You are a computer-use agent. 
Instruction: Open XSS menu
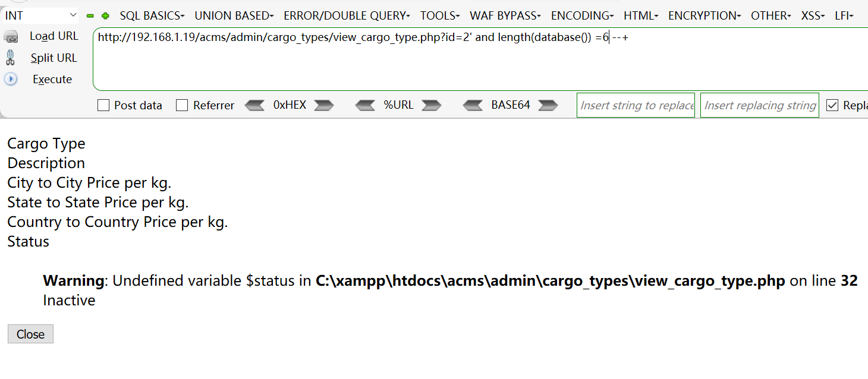point(813,15)
